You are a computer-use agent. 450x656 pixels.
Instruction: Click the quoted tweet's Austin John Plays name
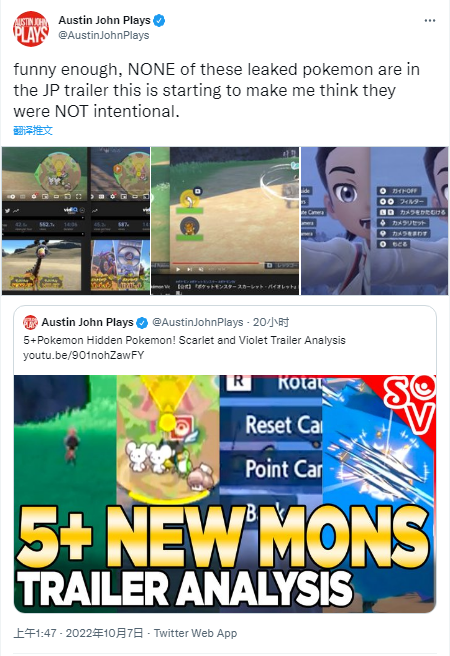point(87,322)
